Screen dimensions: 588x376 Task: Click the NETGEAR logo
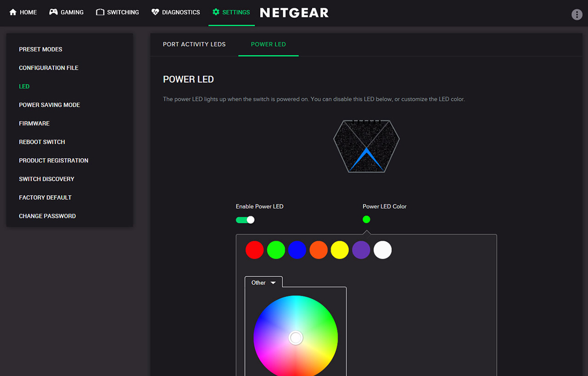pyautogui.click(x=294, y=13)
